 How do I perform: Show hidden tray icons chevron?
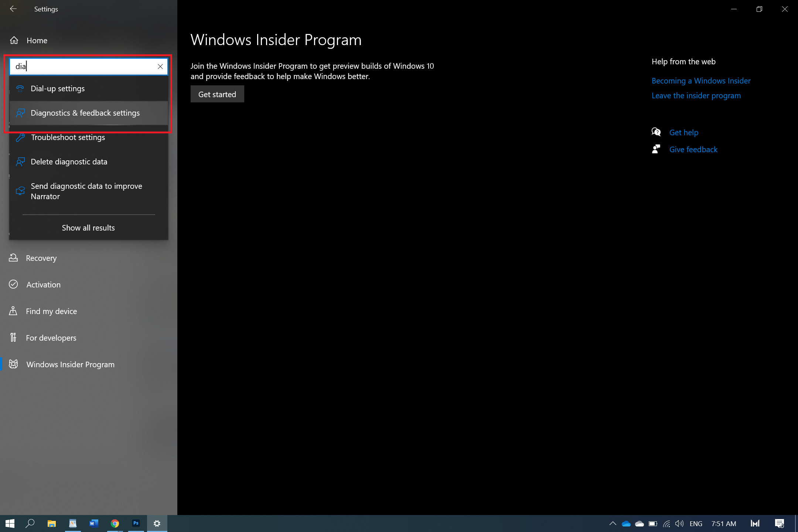[613, 524]
